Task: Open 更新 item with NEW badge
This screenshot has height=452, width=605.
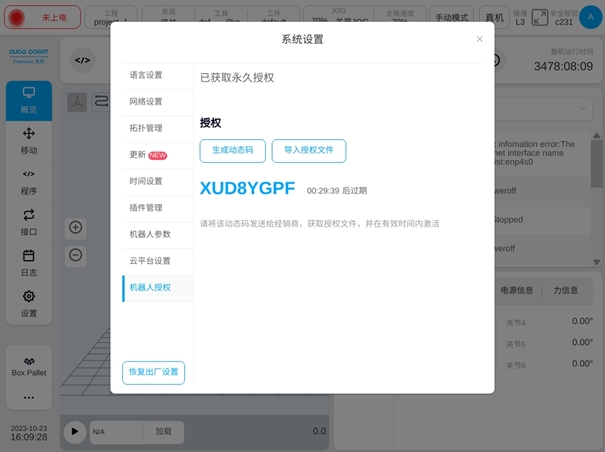Action: pos(146,155)
